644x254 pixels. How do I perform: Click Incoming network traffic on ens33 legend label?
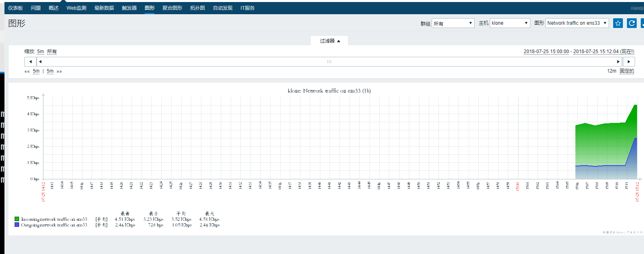tap(54, 219)
